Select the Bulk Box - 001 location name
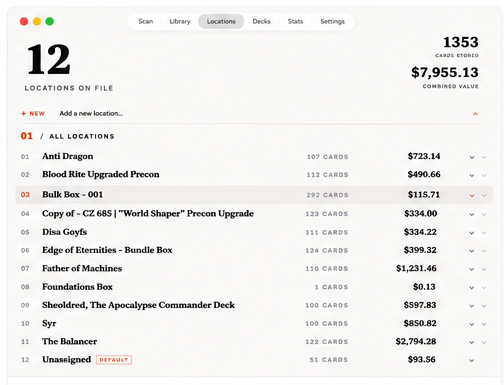Viewport: 504px width, 385px height. coord(72,195)
